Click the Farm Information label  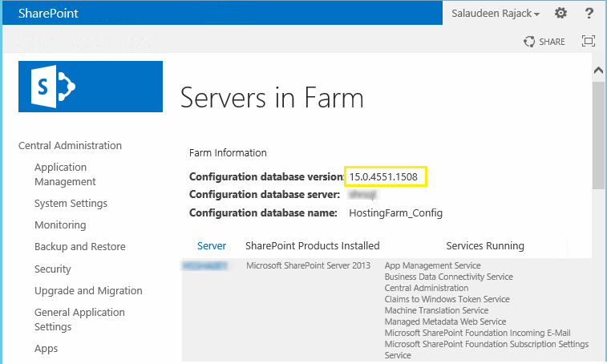[x=228, y=153]
